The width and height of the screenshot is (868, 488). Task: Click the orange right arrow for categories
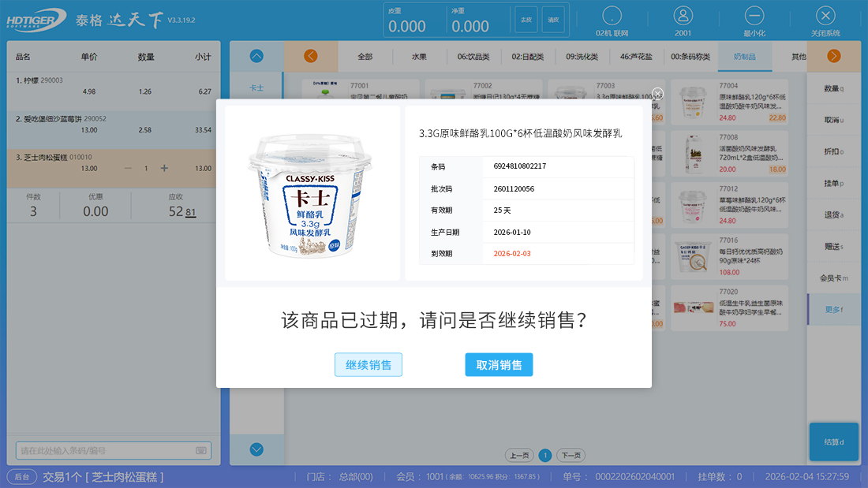pos(833,56)
